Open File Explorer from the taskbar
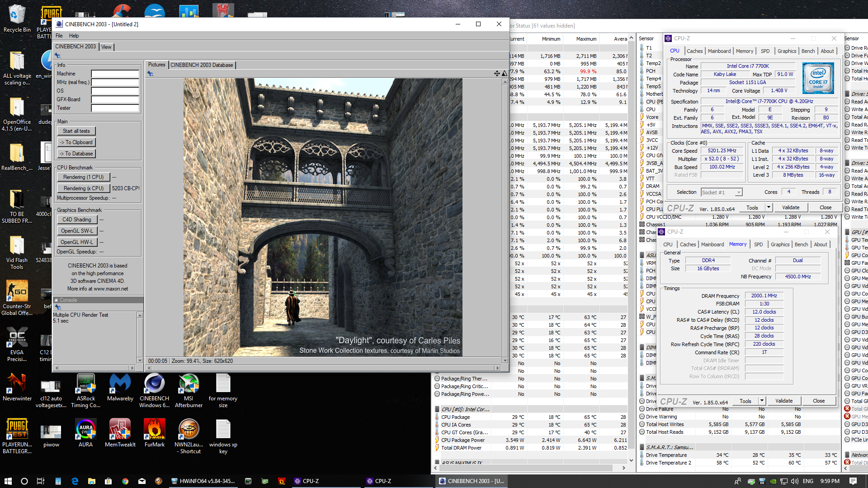The height and width of the screenshot is (488, 868). coord(91,481)
